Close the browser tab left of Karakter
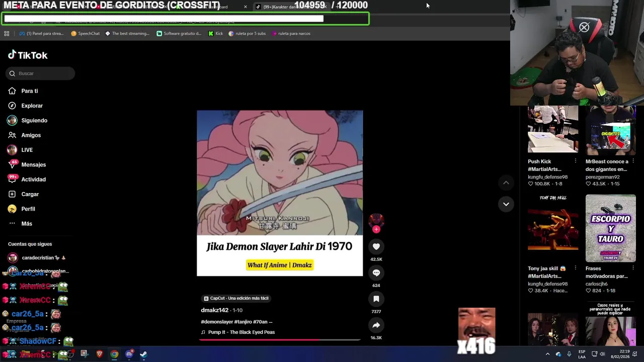644x362 pixels. [245, 7]
